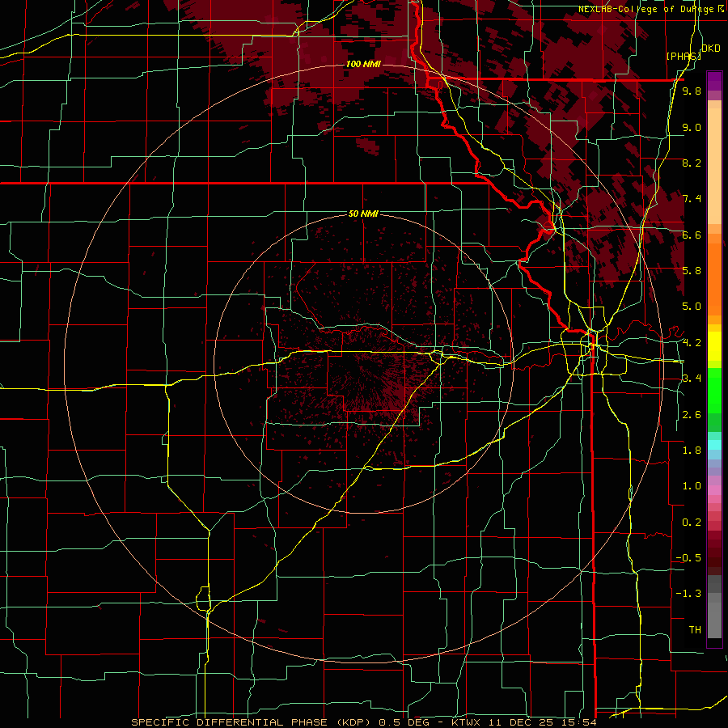Click the DKD unit label
The image size is (728, 728).
point(711,48)
